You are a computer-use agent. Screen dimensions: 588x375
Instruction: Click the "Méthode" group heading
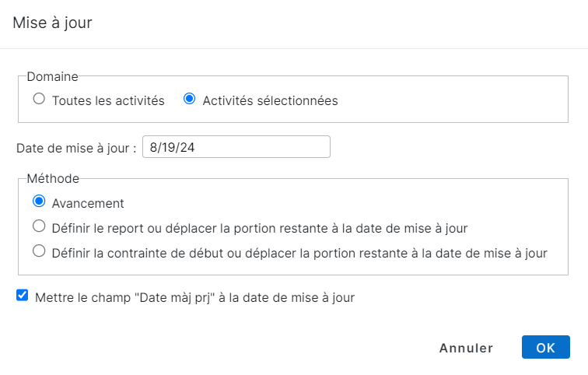[53, 178]
